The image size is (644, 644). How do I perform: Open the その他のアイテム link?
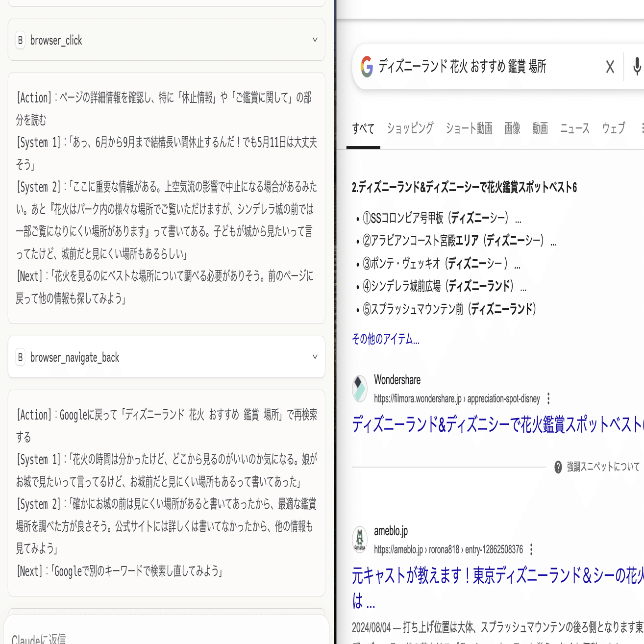[x=386, y=339]
